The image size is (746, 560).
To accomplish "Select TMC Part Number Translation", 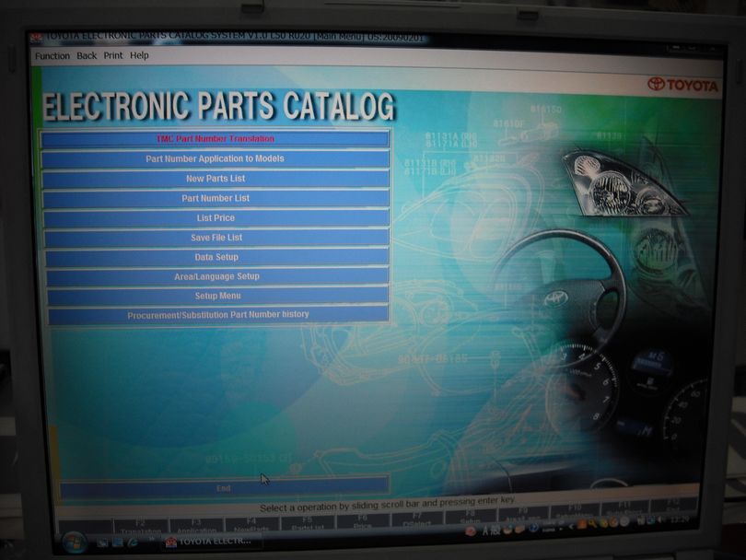I will (x=215, y=139).
